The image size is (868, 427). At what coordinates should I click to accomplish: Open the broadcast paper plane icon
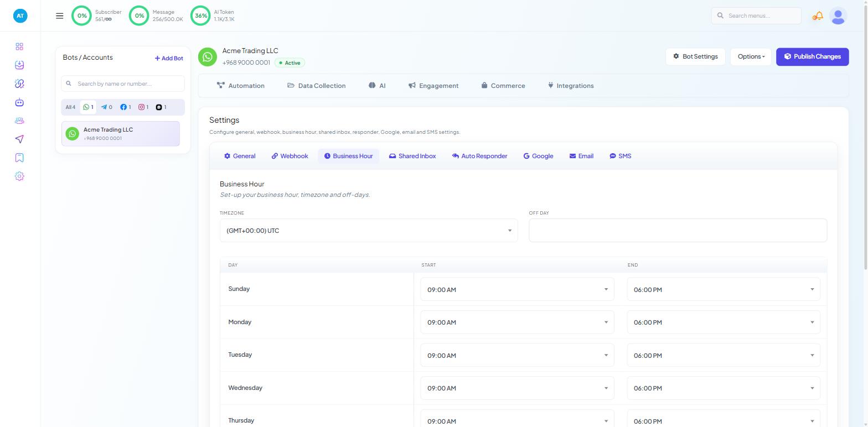(19, 139)
